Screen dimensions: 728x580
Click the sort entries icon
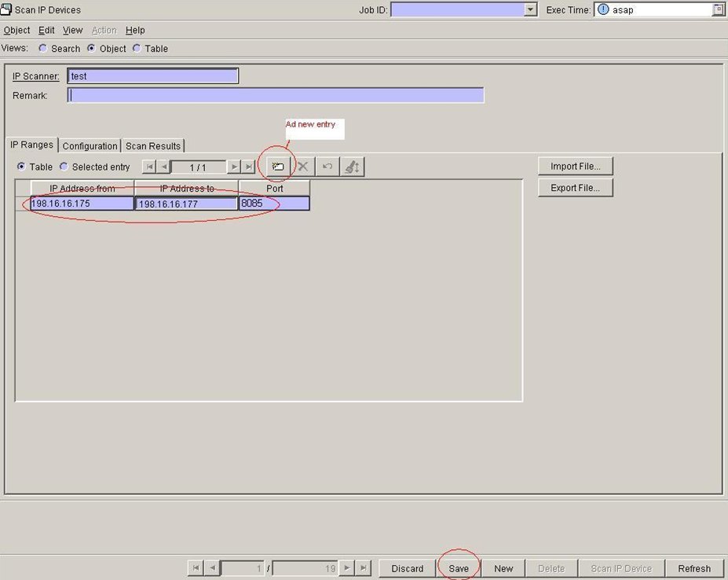point(353,167)
